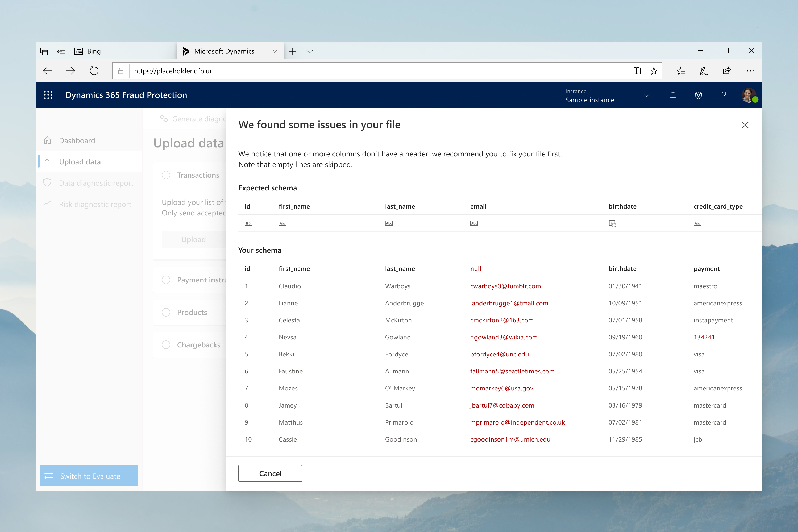Click Switch to Evaluate button
Viewport: 798px width, 532px height.
[89, 476]
